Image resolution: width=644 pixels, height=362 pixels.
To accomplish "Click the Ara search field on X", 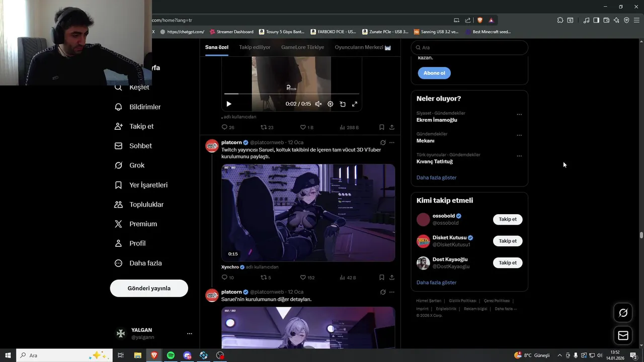I will 469,47.
